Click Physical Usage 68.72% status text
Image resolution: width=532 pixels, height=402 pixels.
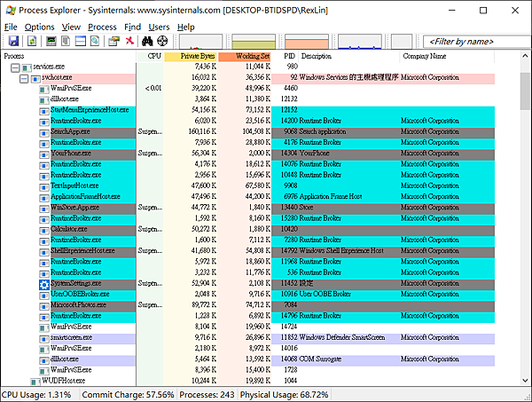tap(284, 395)
